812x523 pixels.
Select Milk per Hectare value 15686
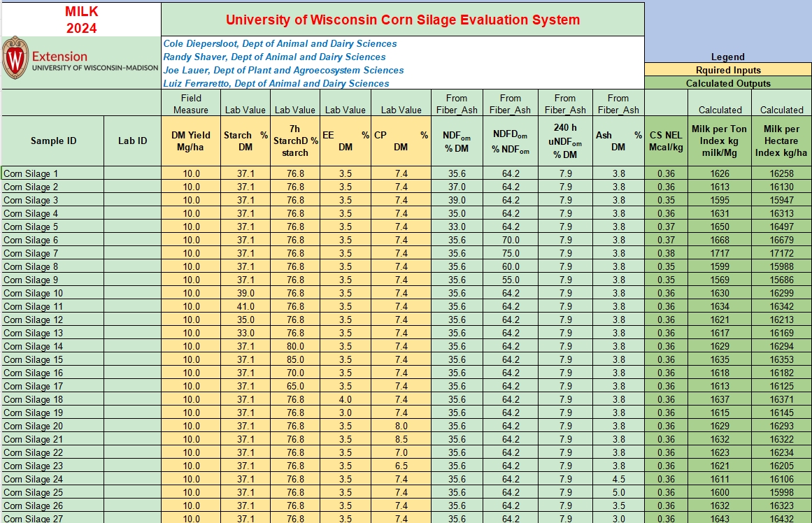tap(781, 280)
